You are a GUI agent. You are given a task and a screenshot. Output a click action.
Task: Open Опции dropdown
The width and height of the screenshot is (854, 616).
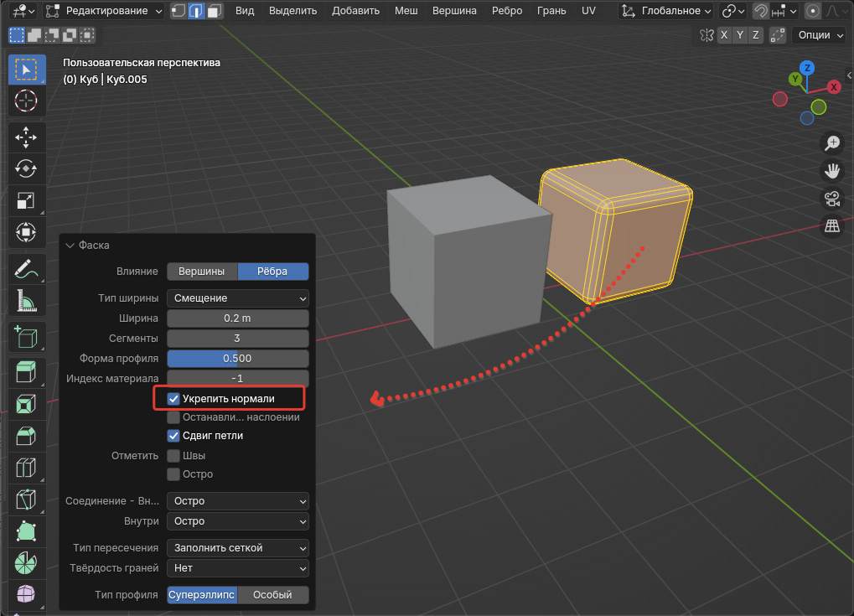(x=819, y=35)
